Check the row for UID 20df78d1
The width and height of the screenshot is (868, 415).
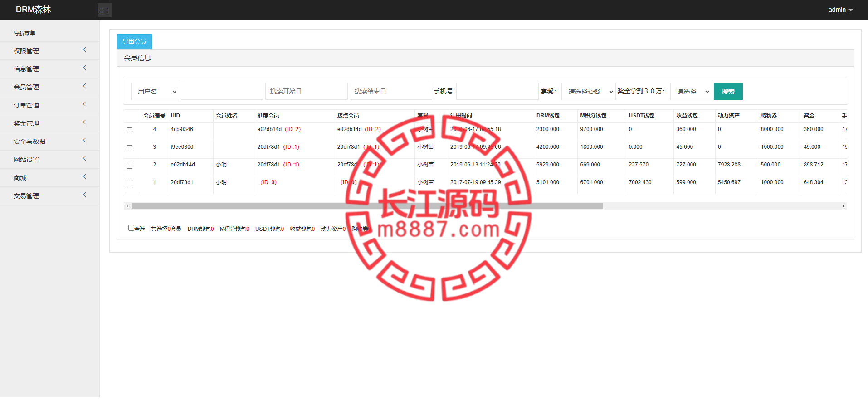[x=130, y=183]
